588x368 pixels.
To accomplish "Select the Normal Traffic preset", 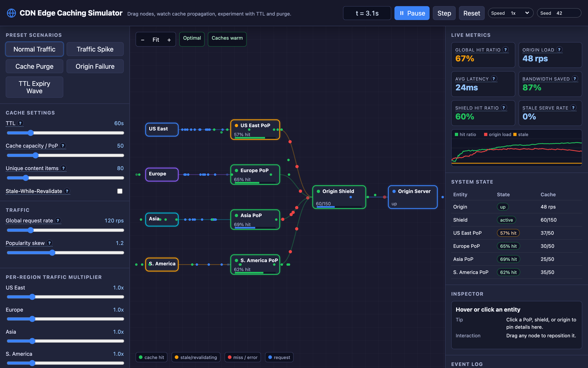I will [x=35, y=49].
